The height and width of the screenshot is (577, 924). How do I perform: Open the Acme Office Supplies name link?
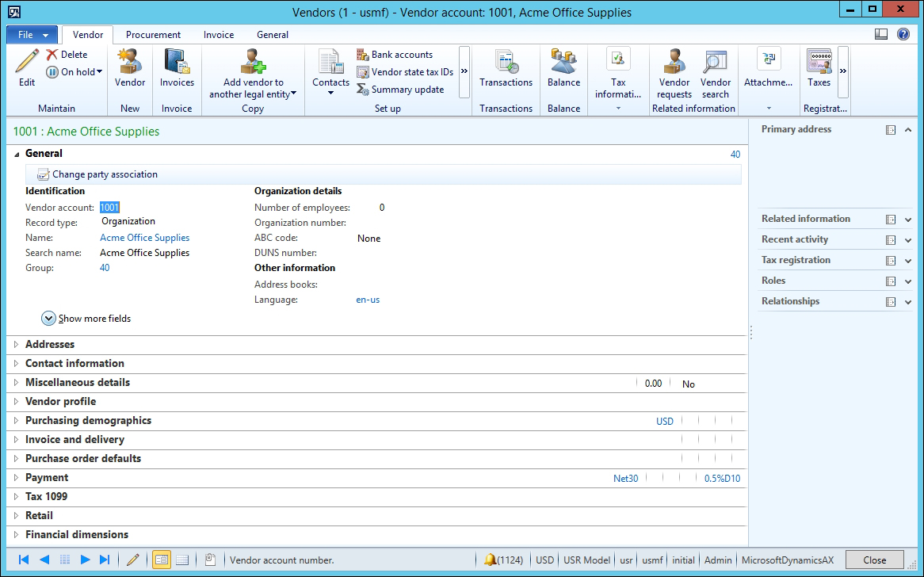[x=144, y=238]
